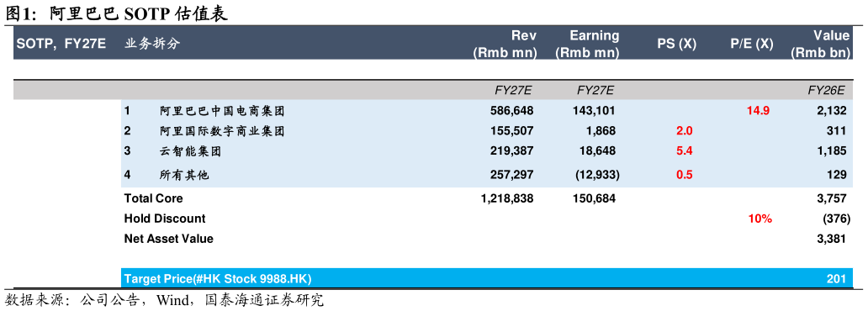Click the red PS multiple 5.4
The width and height of the screenshot is (868, 311).
(x=684, y=151)
